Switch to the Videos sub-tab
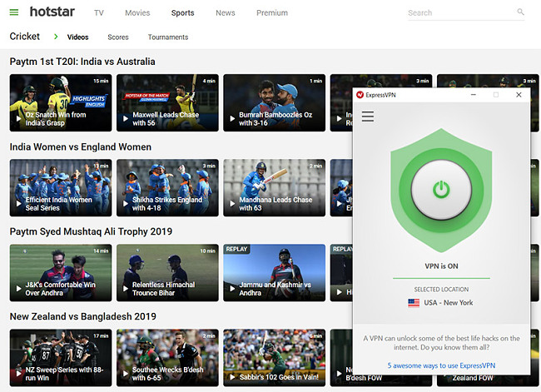Viewport: 541px width, 392px height. tap(77, 37)
